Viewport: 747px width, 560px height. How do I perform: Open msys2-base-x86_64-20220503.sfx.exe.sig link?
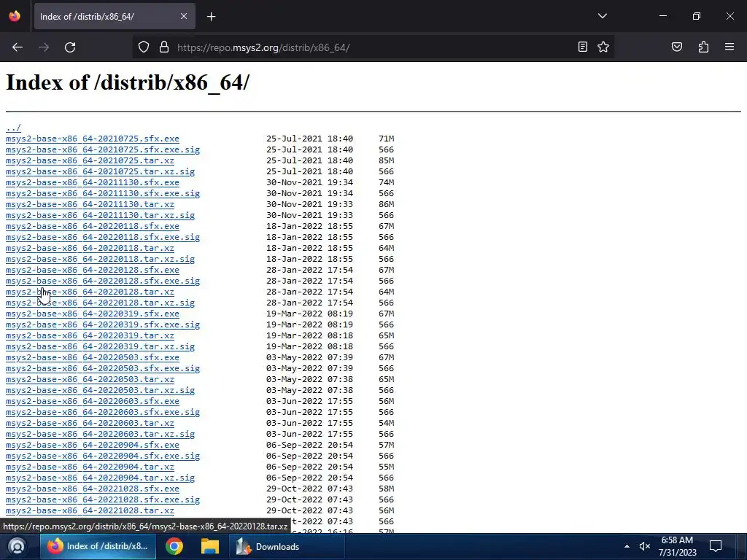click(103, 368)
